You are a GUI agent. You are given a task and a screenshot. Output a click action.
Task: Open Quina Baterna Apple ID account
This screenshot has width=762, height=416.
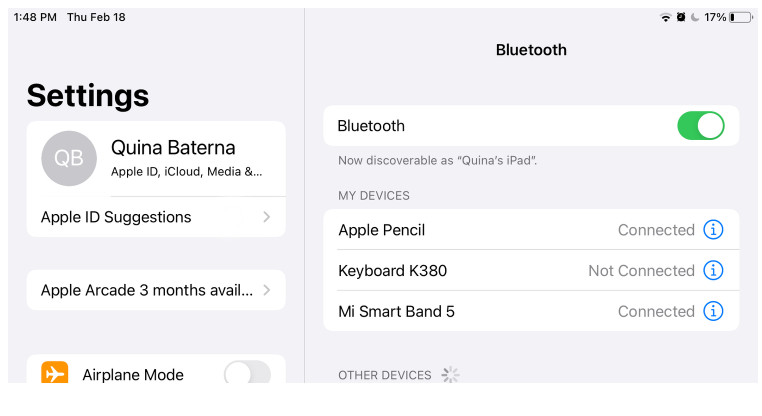pos(156,159)
